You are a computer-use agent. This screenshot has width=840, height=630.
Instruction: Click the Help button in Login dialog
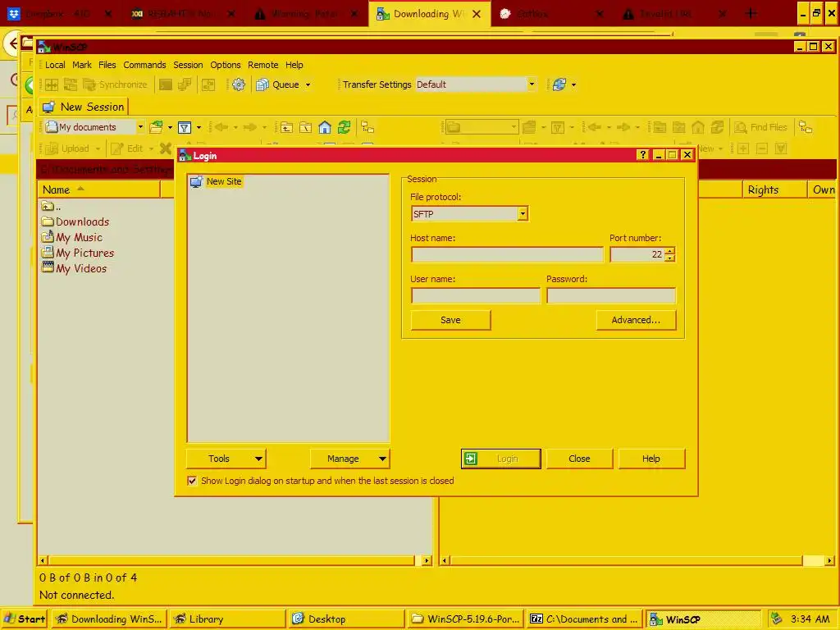[x=651, y=459]
